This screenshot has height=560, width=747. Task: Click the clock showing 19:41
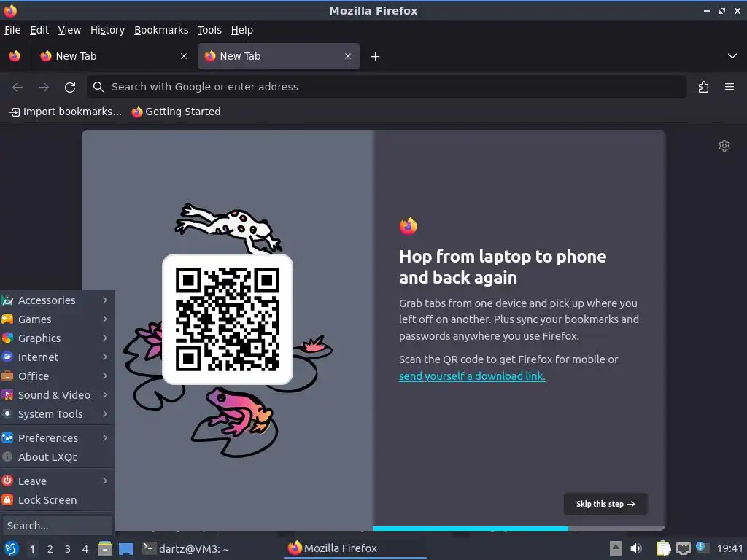point(729,548)
